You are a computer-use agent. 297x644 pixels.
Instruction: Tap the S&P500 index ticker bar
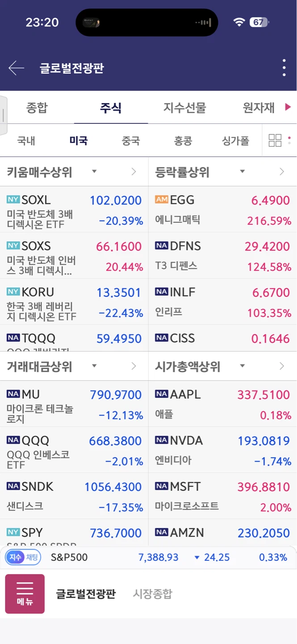pyautogui.click(x=148, y=557)
